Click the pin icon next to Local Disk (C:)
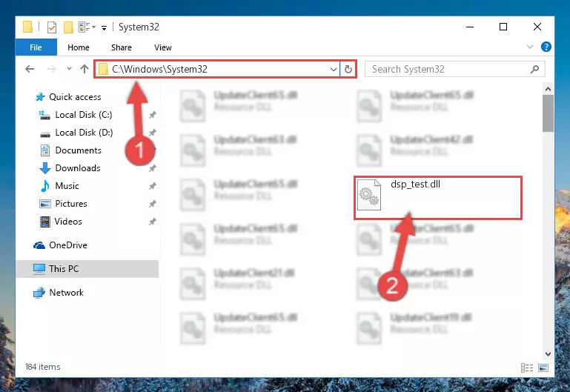This screenshot has height=392, width=570. 152,115
